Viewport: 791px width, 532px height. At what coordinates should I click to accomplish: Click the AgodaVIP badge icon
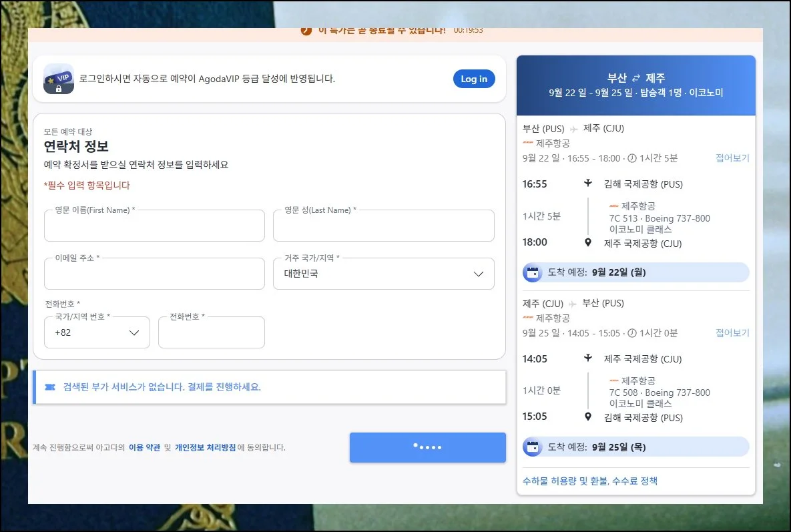pos(59,79)
